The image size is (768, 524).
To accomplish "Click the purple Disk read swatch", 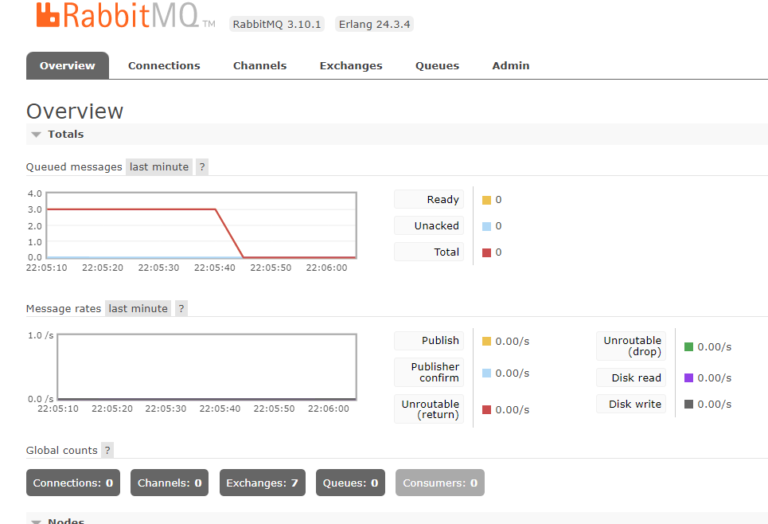I will coord(689,378).
